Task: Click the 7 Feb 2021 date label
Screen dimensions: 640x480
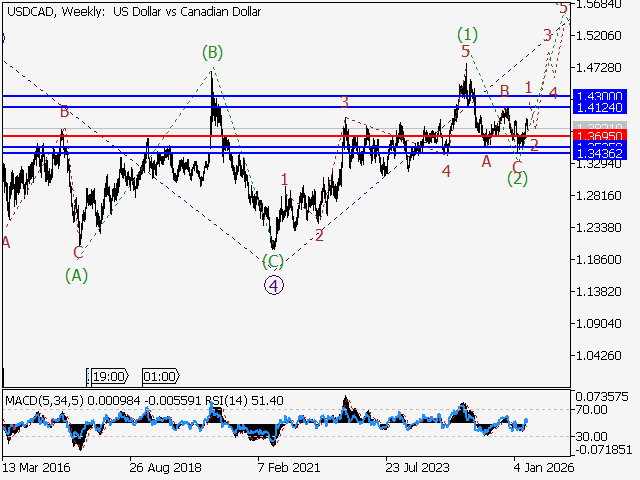Action: [291, 467]
